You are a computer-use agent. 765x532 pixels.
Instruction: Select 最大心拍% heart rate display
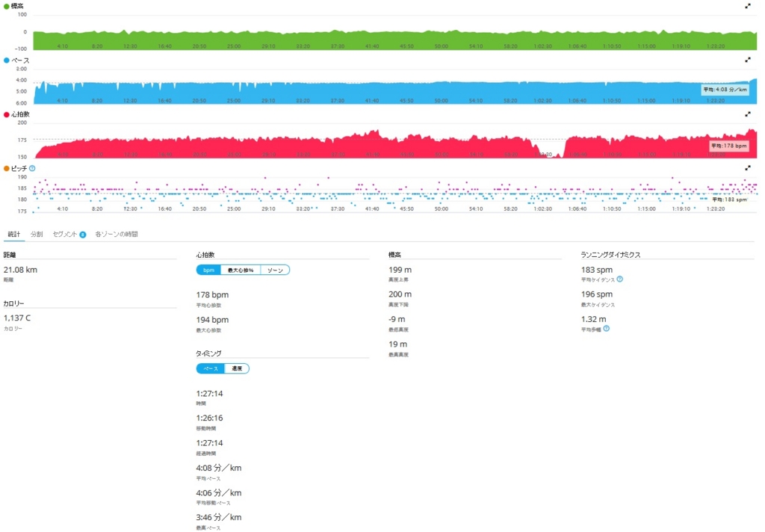[241, 270]
